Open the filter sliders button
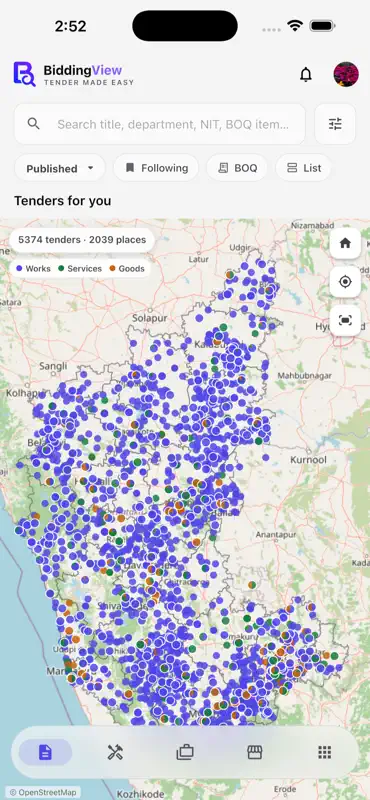370x800 pixels. coord(335,124)
